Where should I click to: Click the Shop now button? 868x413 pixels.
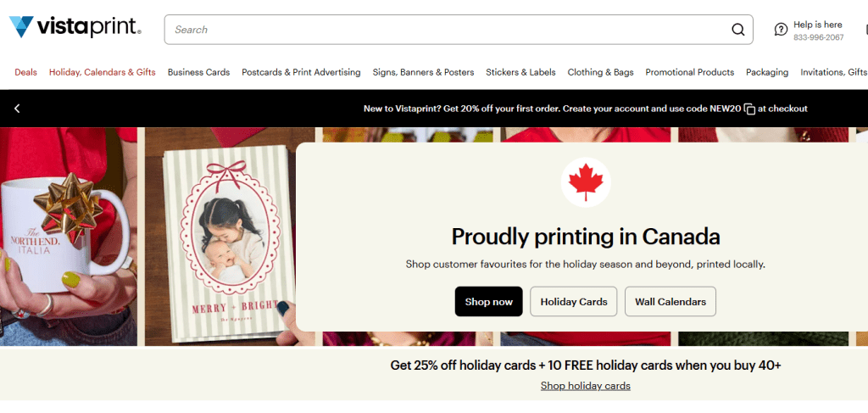488,302
